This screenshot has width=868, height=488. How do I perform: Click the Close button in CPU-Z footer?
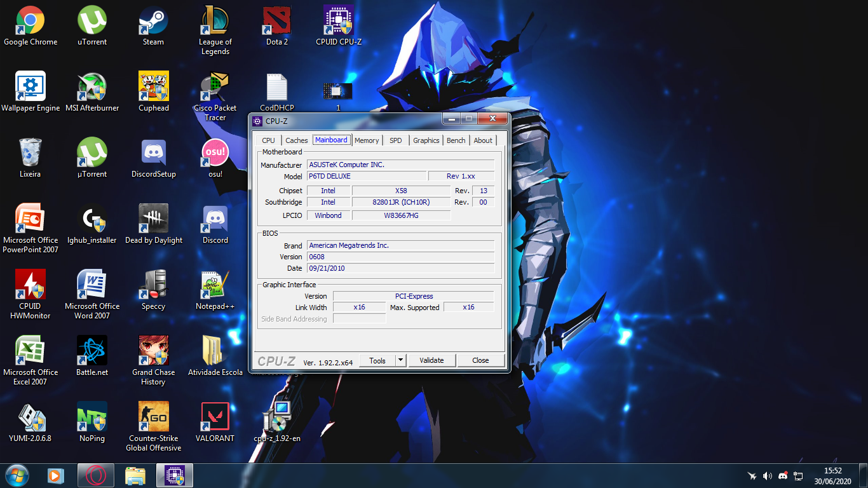480,360
